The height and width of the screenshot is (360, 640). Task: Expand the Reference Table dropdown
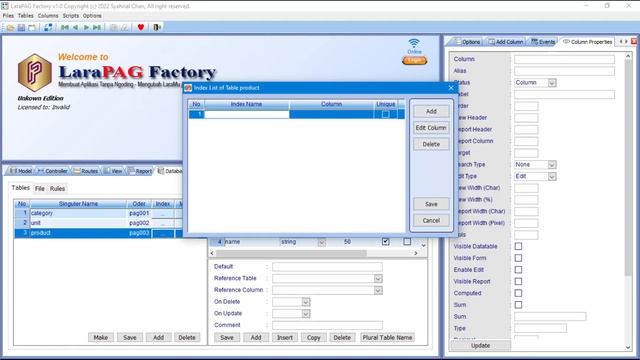tap(378, 278)
